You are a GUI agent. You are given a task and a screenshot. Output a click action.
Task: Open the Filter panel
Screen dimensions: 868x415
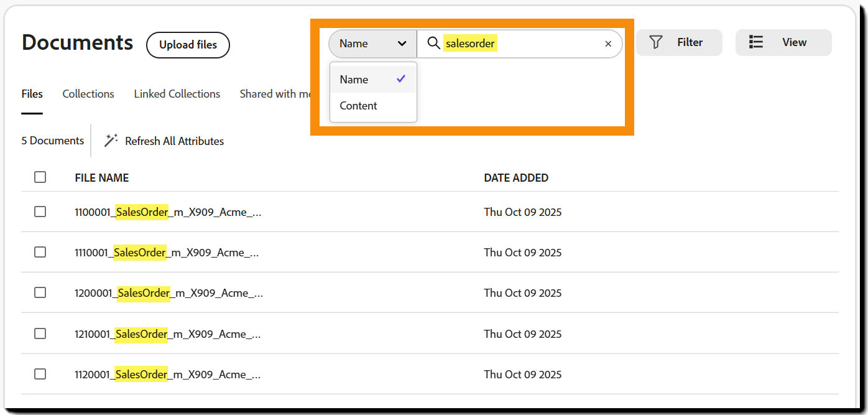point(679,42)
